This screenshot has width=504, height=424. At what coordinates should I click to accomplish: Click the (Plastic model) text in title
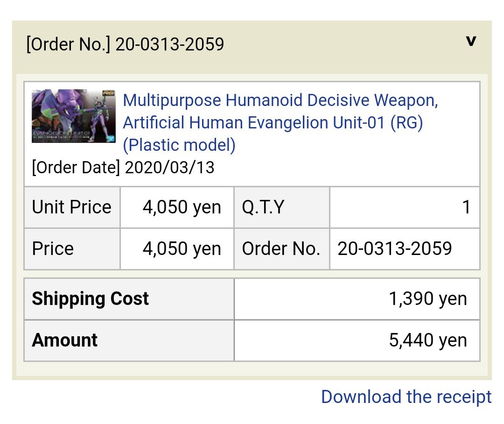[x=179, y=145]
